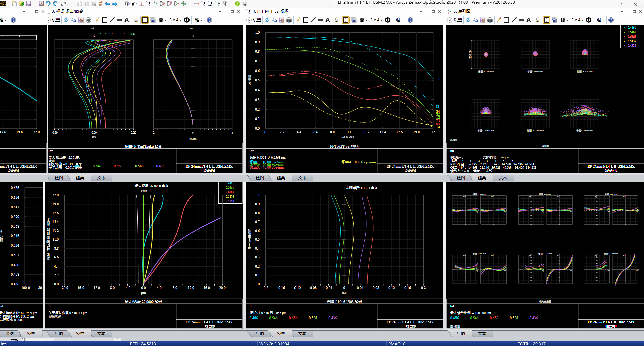
Task: Click 0.5876 entry in spot diagram legend
Action: pyautogui.click(x=632, y=41)
